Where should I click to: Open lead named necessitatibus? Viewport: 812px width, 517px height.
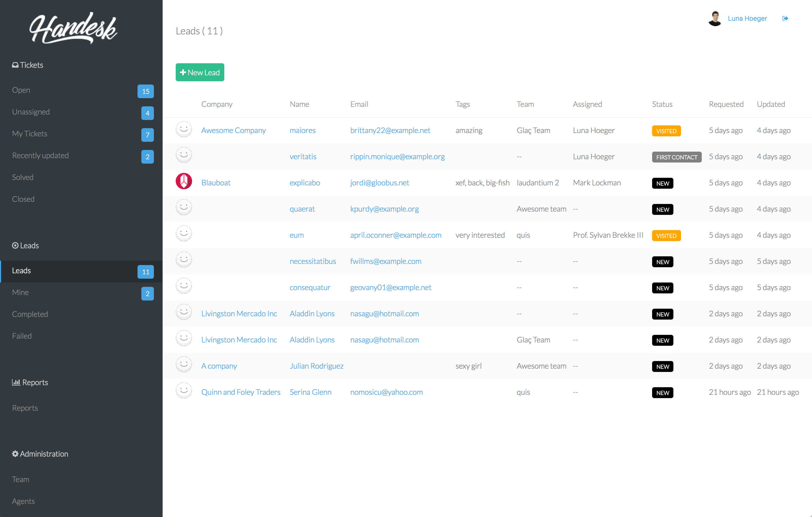coord(313,261)
